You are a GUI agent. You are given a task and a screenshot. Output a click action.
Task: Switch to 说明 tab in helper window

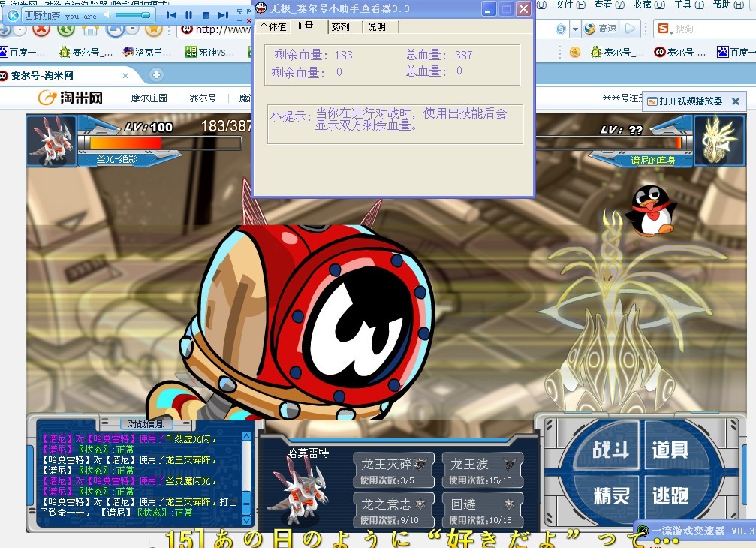coord(377,27)
